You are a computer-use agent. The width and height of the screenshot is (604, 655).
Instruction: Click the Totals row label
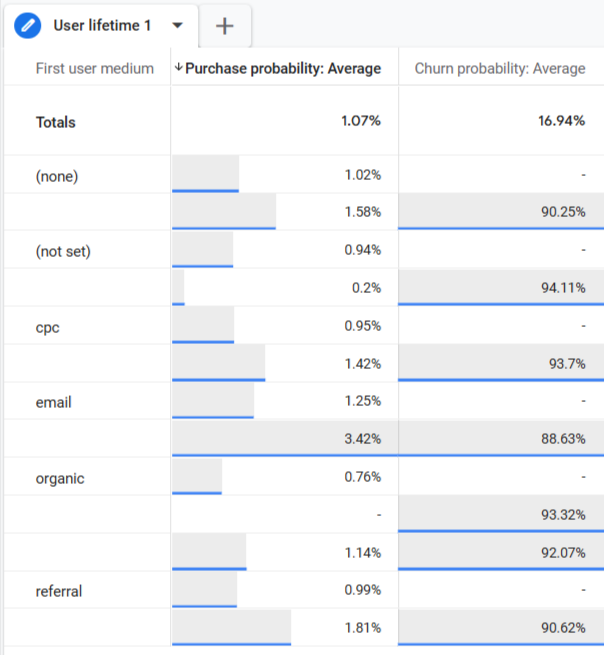tap(56, 122)
